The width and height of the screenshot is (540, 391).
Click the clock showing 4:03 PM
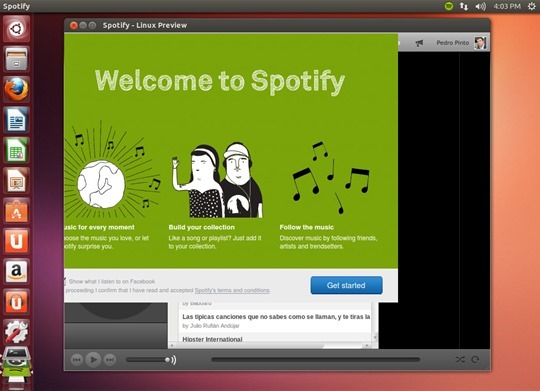(x=507, y=6)
